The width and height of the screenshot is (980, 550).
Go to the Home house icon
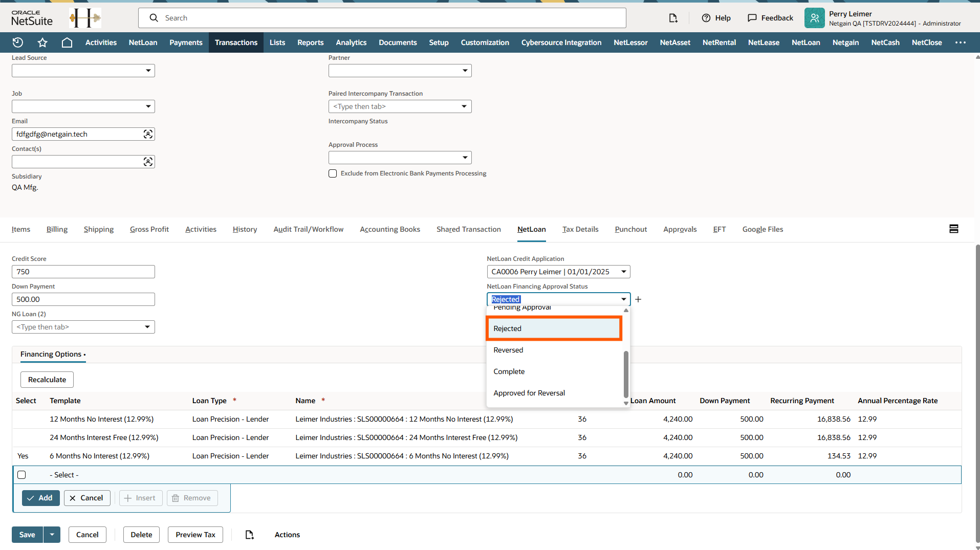click(67, 42)
